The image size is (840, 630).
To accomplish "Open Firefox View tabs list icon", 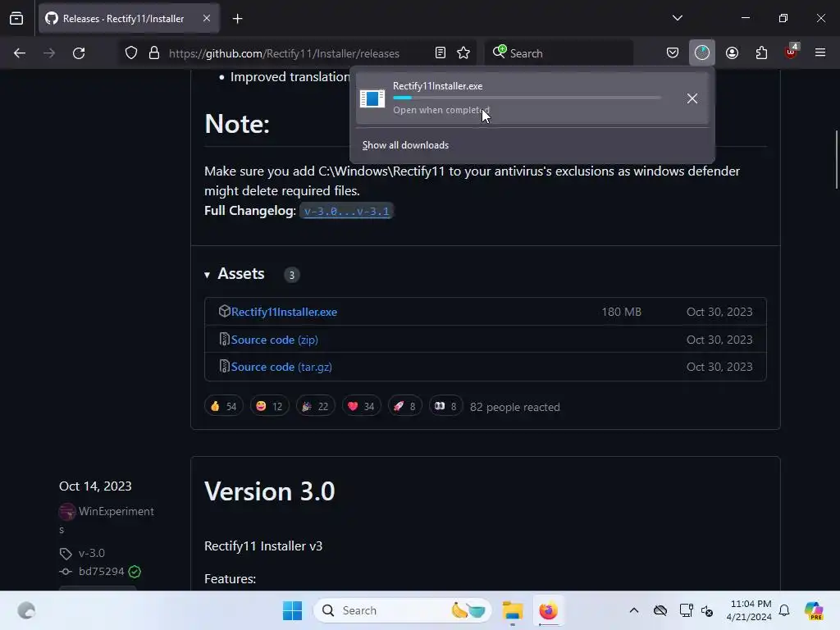I will click(x=16, y=18).
